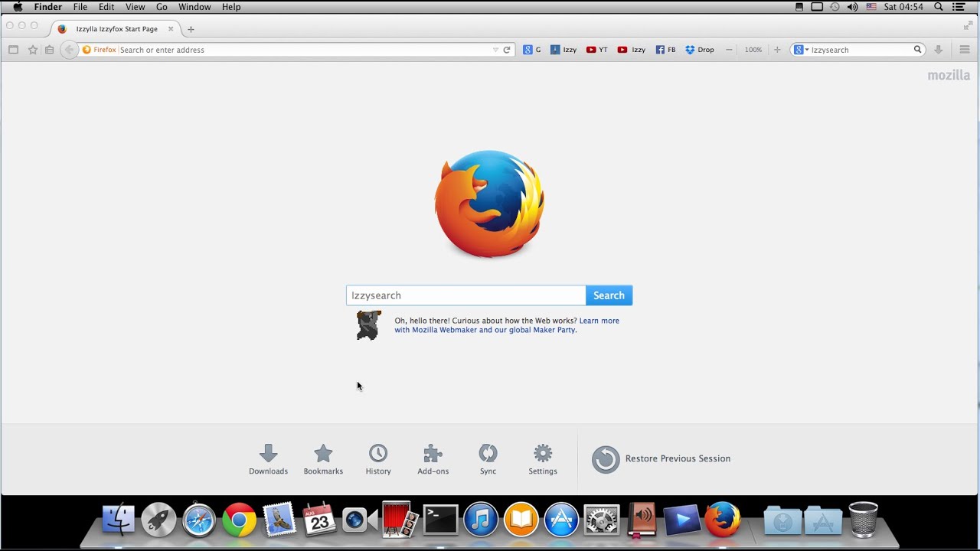Open the FB Facebook bookmark
The image size is (980, 551).
pyautogui.click(x=666, y=50)
